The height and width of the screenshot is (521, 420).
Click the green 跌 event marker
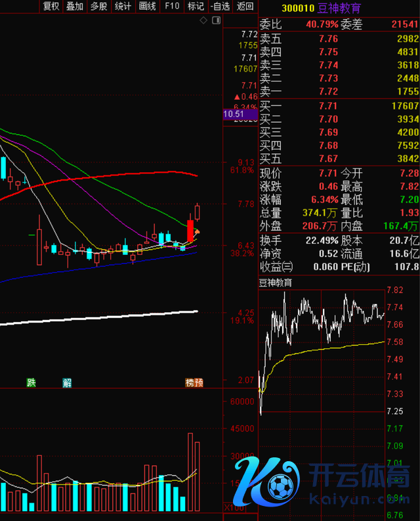[31, 382]
